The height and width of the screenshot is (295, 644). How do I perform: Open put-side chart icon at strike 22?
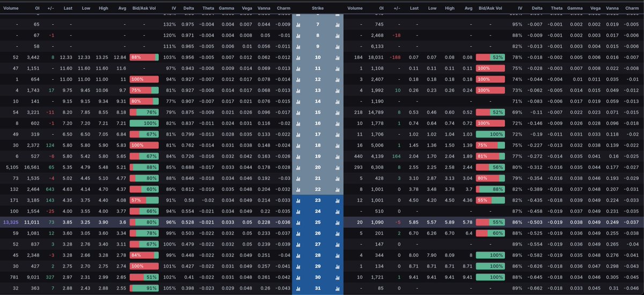coord(338,189)
